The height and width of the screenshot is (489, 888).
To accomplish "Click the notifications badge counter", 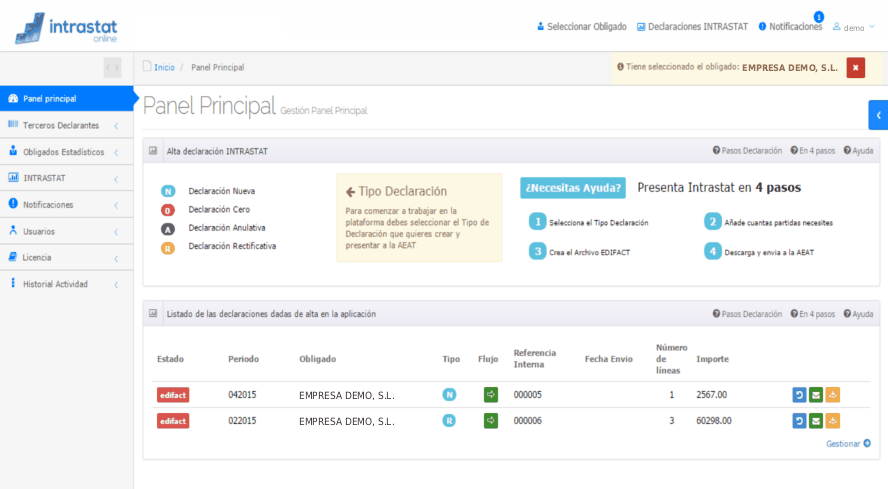I will click(x=819, y=17).
